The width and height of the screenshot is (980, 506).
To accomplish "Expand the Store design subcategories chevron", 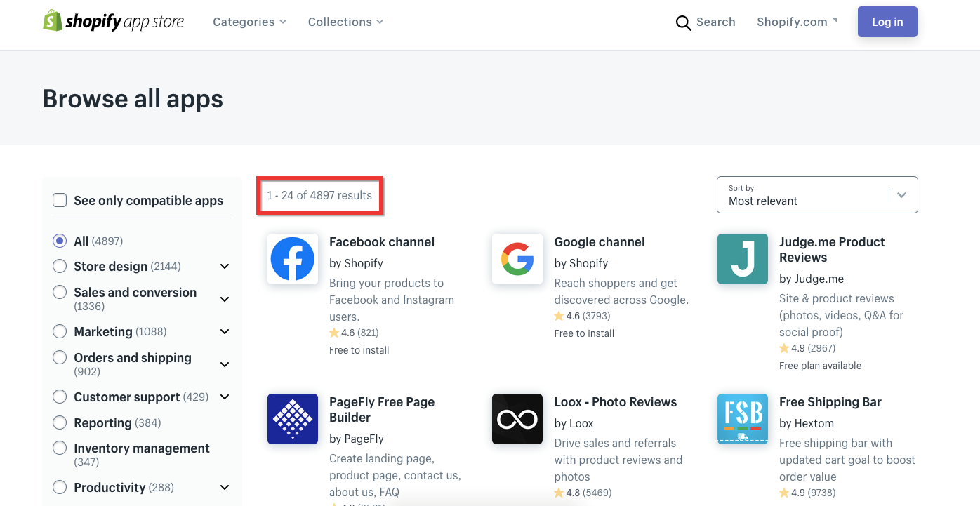I will (x=225, y=267).
